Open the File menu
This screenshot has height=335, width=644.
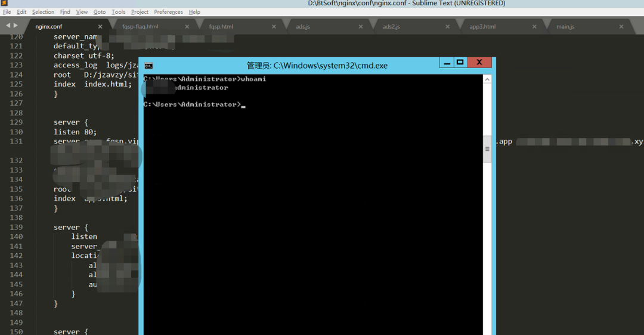point(7,12)
